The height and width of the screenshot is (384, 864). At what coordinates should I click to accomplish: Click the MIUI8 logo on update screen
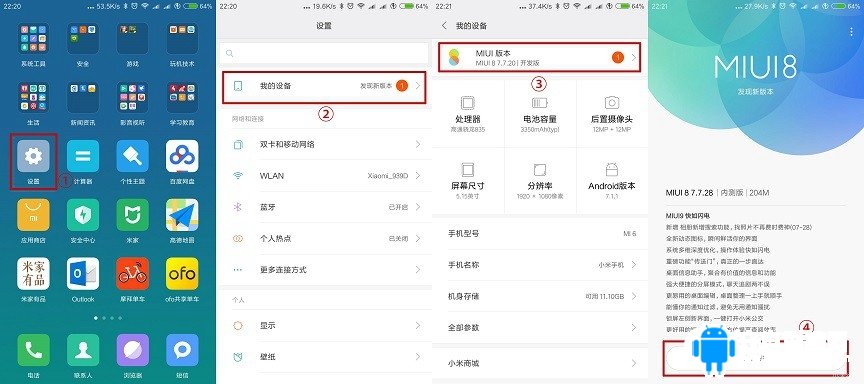(x=755, y=67)
